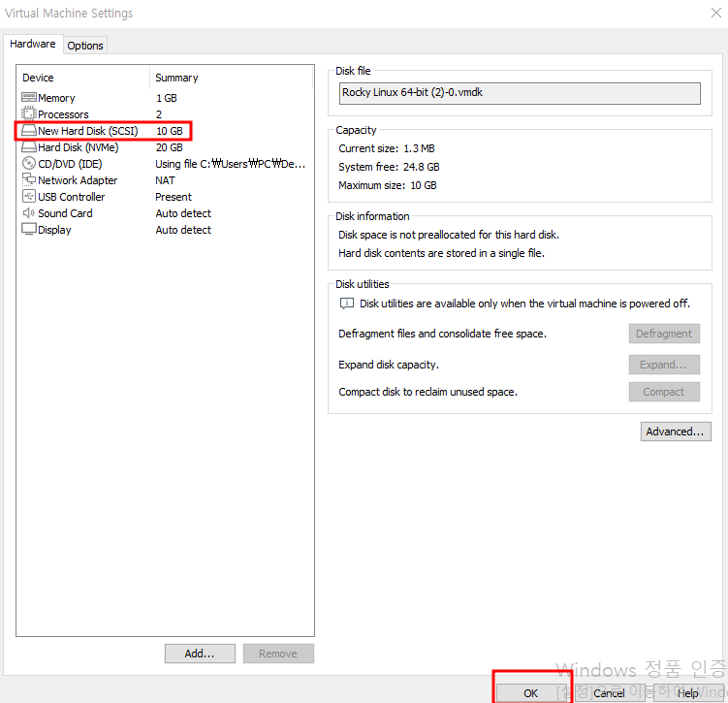This screenshot has width=728, height=703.
Task: Select the Processors chip icon
Action: 29,113
